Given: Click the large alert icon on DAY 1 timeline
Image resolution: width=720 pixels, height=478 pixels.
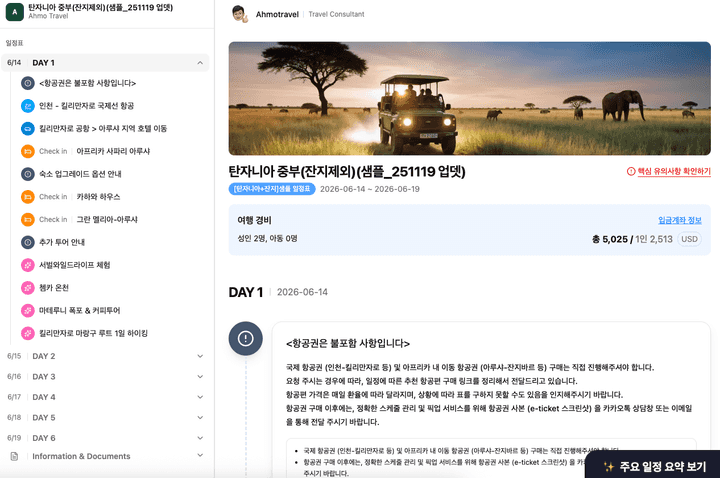Looking at the screenshot, I should (246, 338).
